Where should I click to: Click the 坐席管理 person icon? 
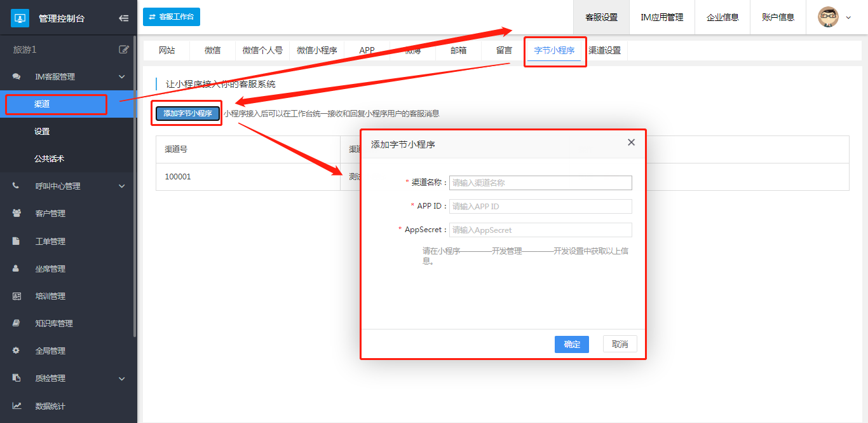coord(17,268)
